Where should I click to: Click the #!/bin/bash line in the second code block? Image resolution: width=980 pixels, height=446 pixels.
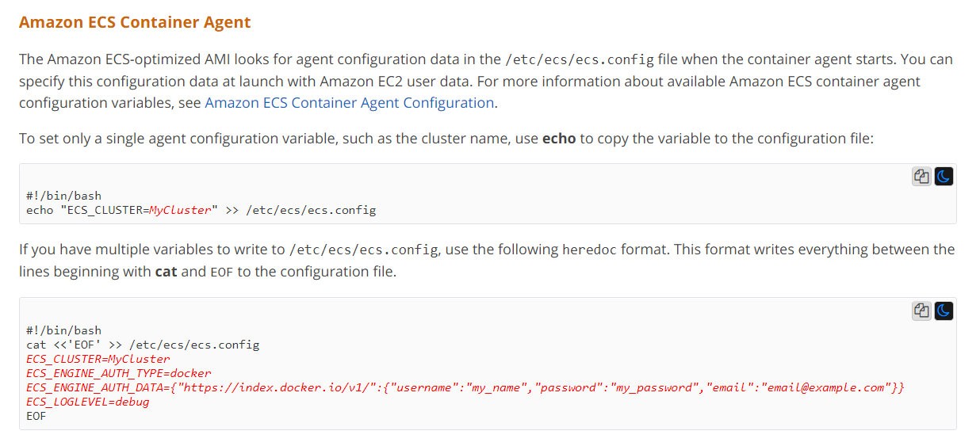[63, 330]
